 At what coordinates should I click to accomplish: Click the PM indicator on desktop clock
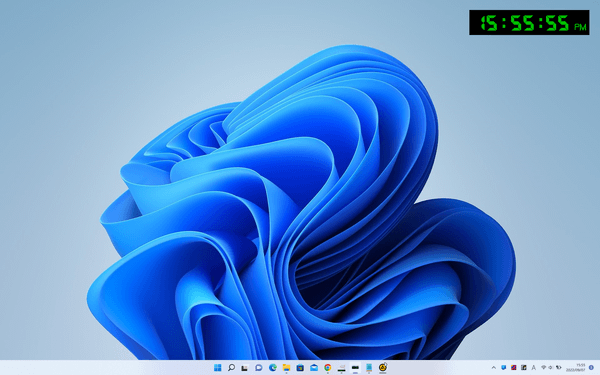coord(580,26)
